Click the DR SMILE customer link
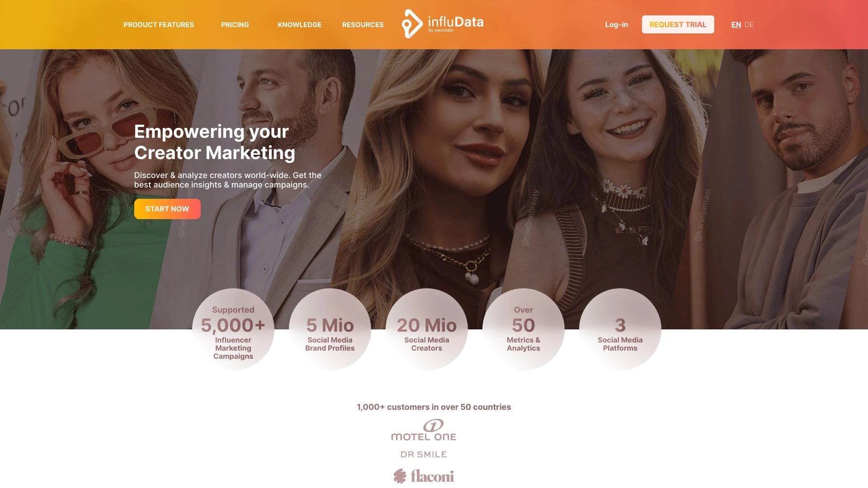Viewport: 868px width, 488px height. click(423, 454)
